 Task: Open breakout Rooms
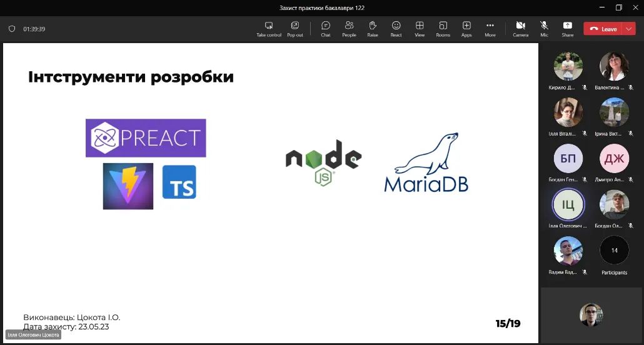point(443,29)
